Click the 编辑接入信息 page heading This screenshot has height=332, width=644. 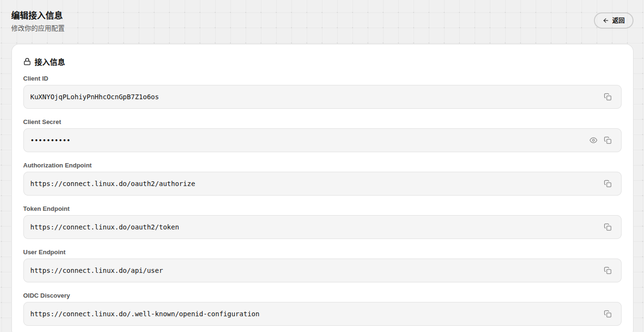coord(37,16)
